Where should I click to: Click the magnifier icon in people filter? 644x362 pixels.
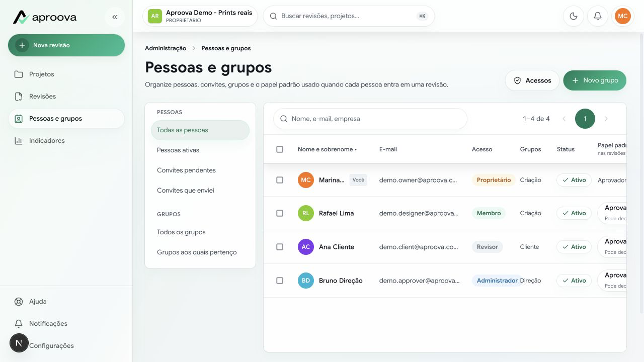click(284, 119)
